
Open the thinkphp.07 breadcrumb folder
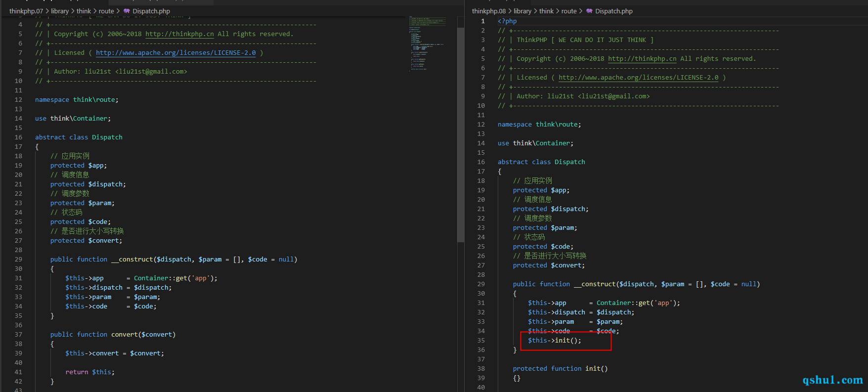click(26, 11)
